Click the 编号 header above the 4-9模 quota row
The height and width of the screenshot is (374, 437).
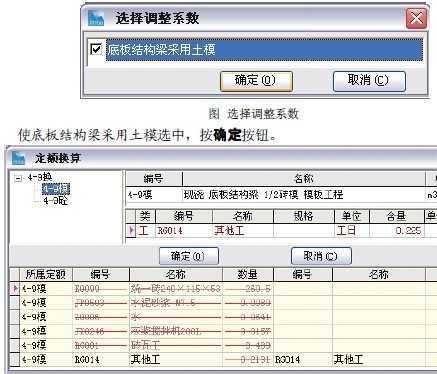pyautogui.click(x=154, y=179)
